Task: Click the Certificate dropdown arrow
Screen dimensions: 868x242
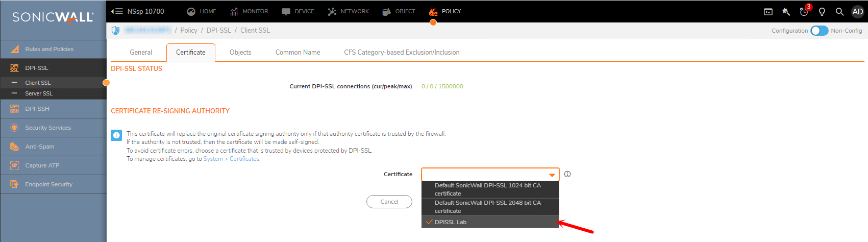Action: [x=552, y=175]
